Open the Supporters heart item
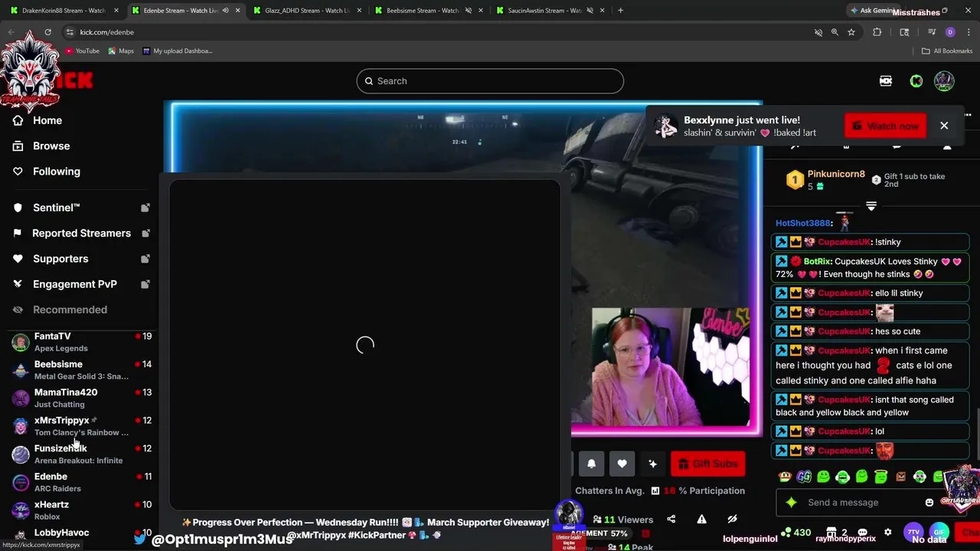Viewport: 980px width, 551px height. (81, 259)
